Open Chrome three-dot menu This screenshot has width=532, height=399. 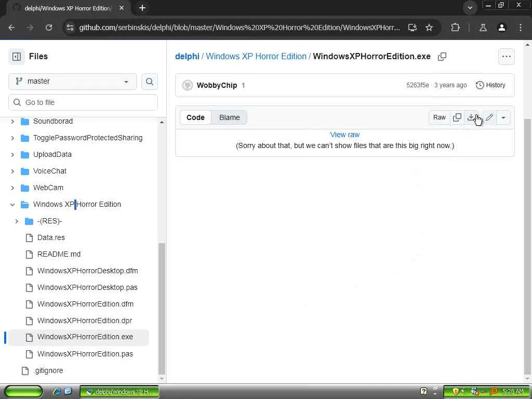(x=520, y=28)
